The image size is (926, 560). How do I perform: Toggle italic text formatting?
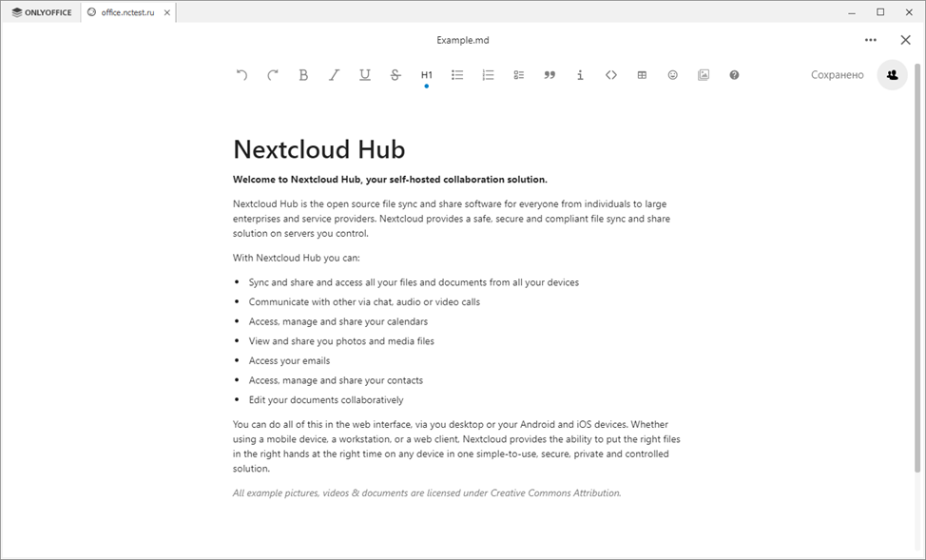tap(334, 75)
